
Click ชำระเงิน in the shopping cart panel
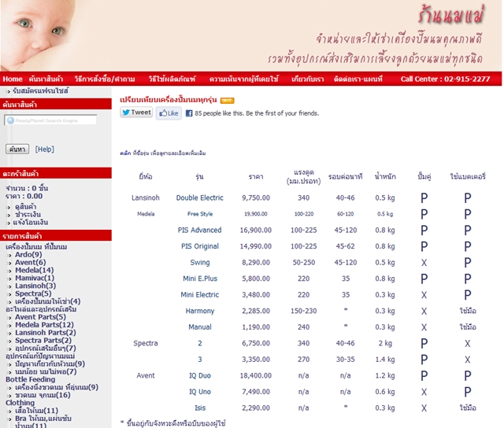click(x=28, y=214)
